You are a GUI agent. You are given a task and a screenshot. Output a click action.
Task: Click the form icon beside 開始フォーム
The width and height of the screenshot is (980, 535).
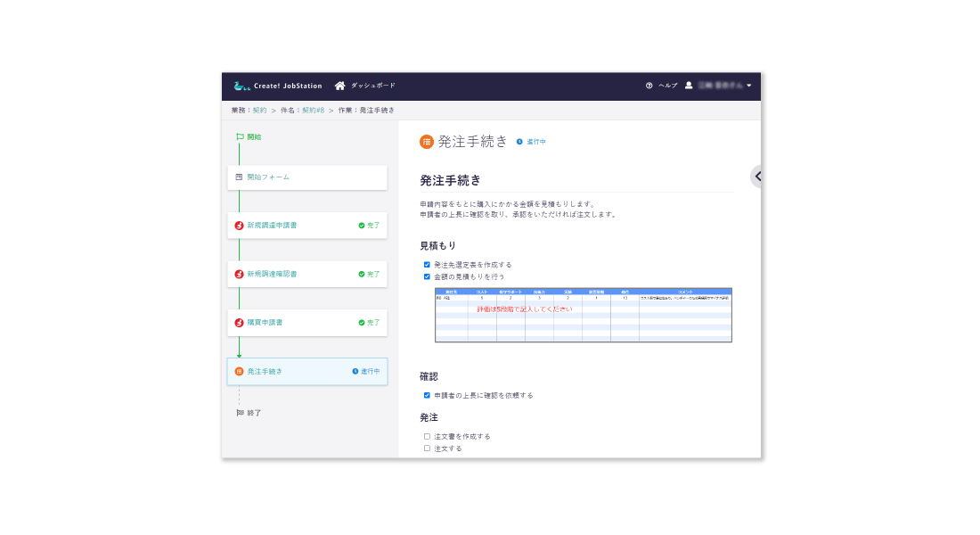point(239,177)
